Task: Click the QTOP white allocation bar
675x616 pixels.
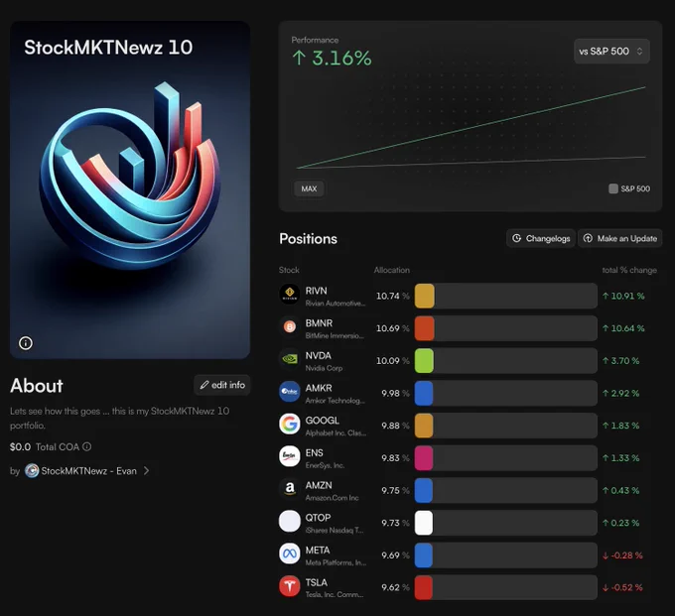Action: 424,523
